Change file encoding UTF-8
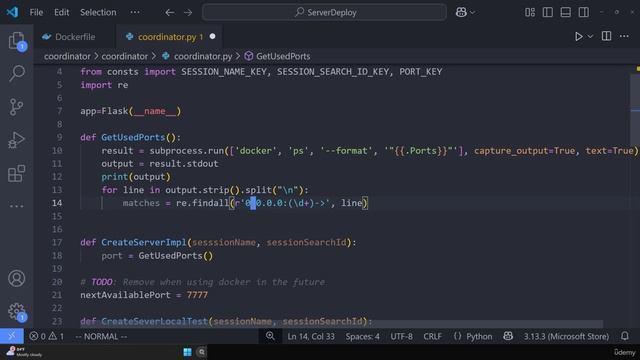Image resolution: width=640 pixels, height=360 pixels. [401, 336]
